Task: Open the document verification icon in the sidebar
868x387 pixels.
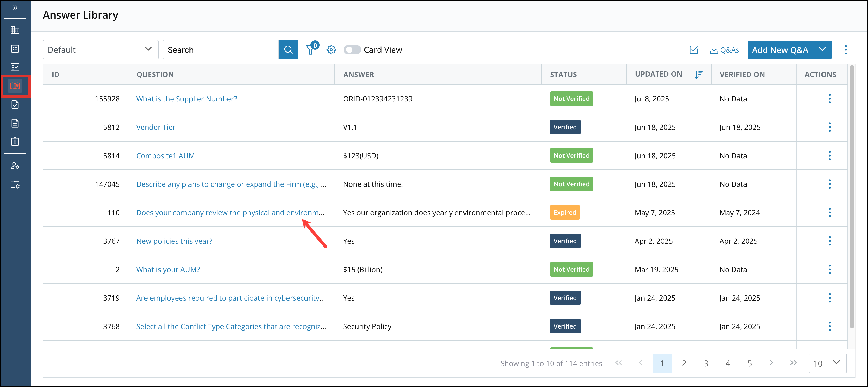Action: pyautogui.click(x=15, y=105)
